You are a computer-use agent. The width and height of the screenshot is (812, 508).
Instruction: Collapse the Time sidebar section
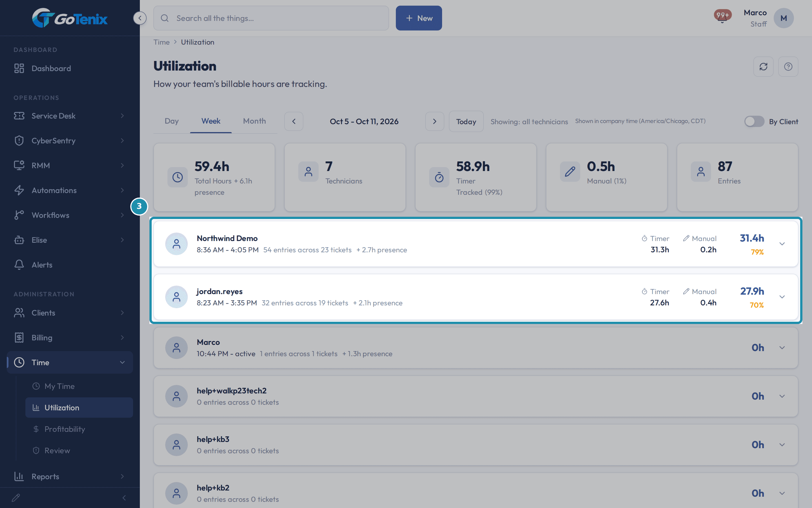coord(70,362)
